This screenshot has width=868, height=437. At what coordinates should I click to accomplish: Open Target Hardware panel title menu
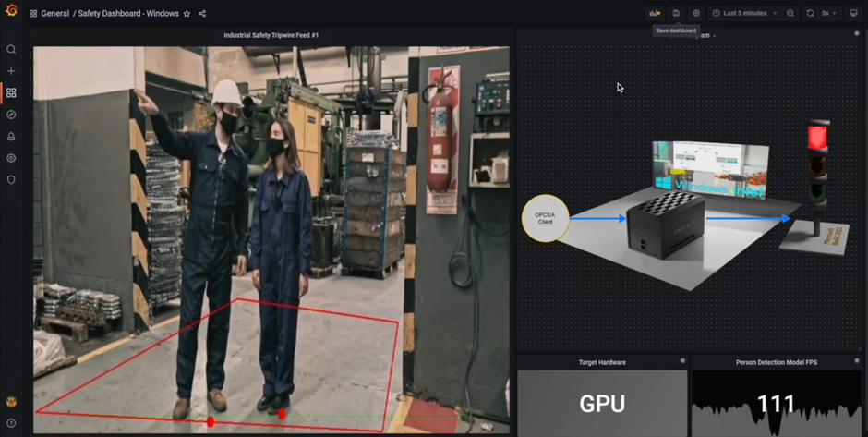point(602,362)
